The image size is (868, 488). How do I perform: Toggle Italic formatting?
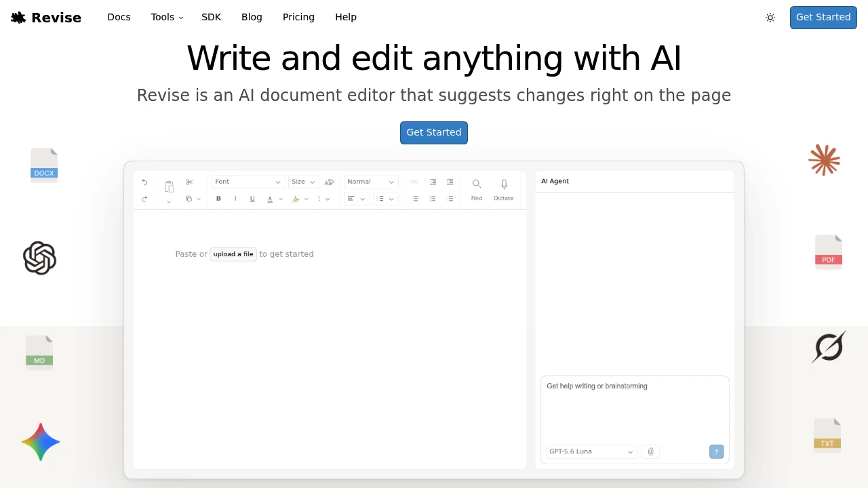pos(235,199)
